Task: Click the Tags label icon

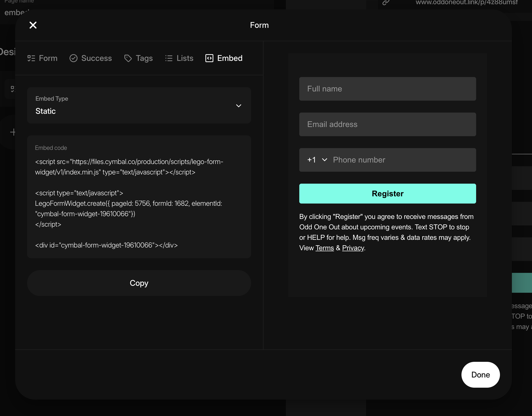Action: pos(128,58)
